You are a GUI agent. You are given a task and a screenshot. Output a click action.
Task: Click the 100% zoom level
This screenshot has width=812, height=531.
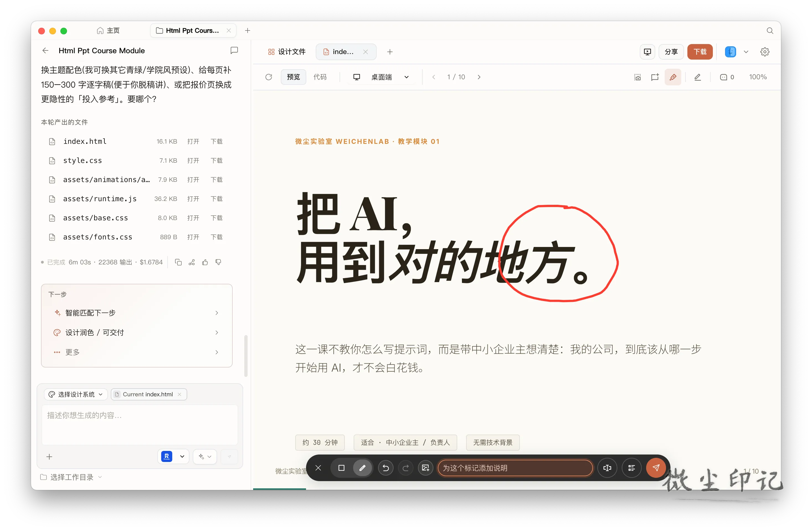[757, 77]
